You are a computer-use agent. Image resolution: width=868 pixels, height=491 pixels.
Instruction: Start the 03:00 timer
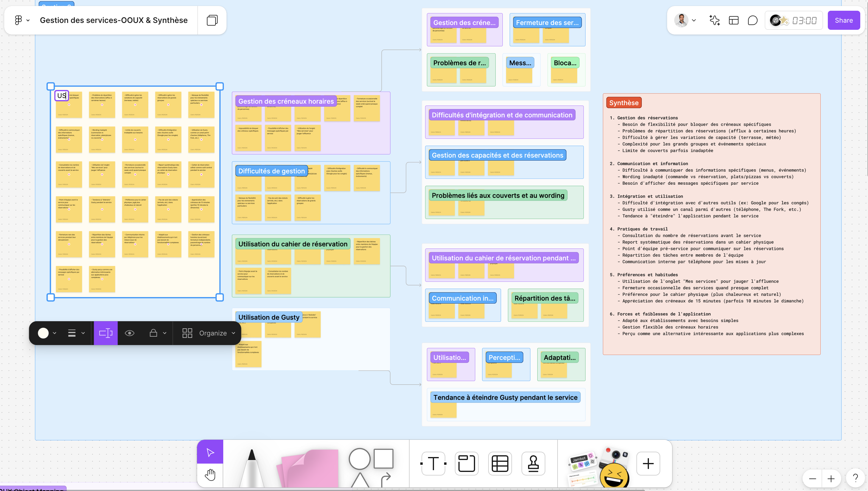(x=804, y=21)
